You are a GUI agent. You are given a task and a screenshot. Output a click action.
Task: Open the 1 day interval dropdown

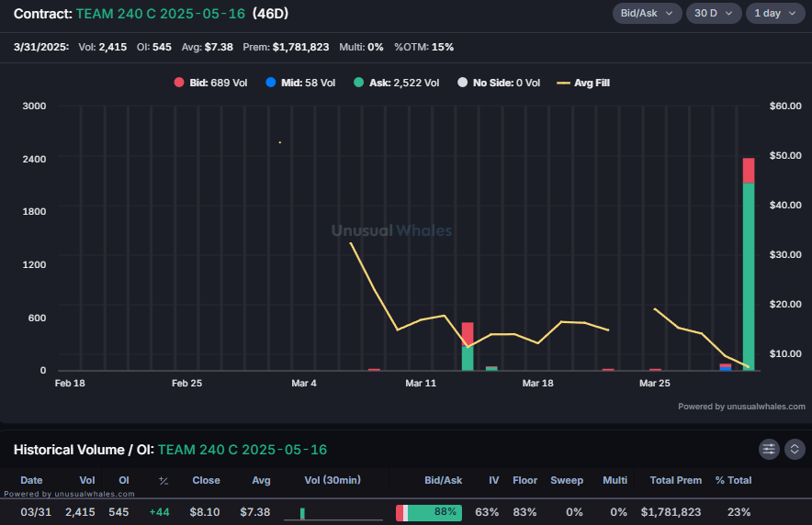[774, 13]
